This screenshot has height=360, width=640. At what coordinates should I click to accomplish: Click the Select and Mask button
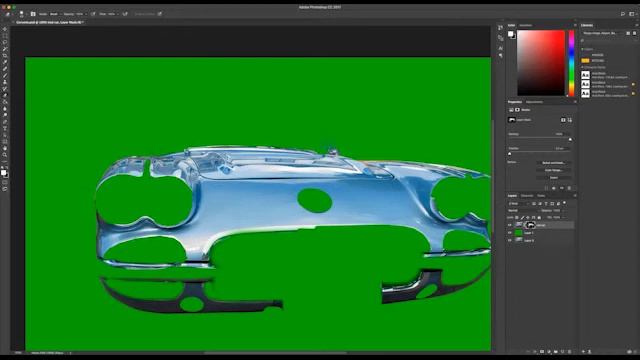553,162
